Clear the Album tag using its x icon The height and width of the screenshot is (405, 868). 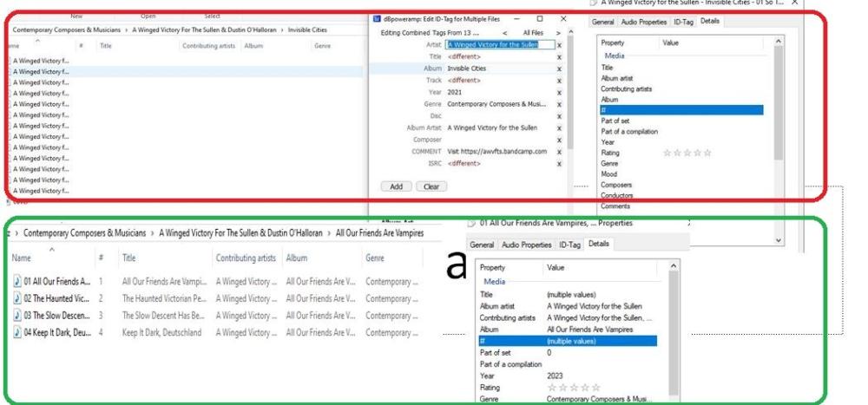(x=559, y=68)
